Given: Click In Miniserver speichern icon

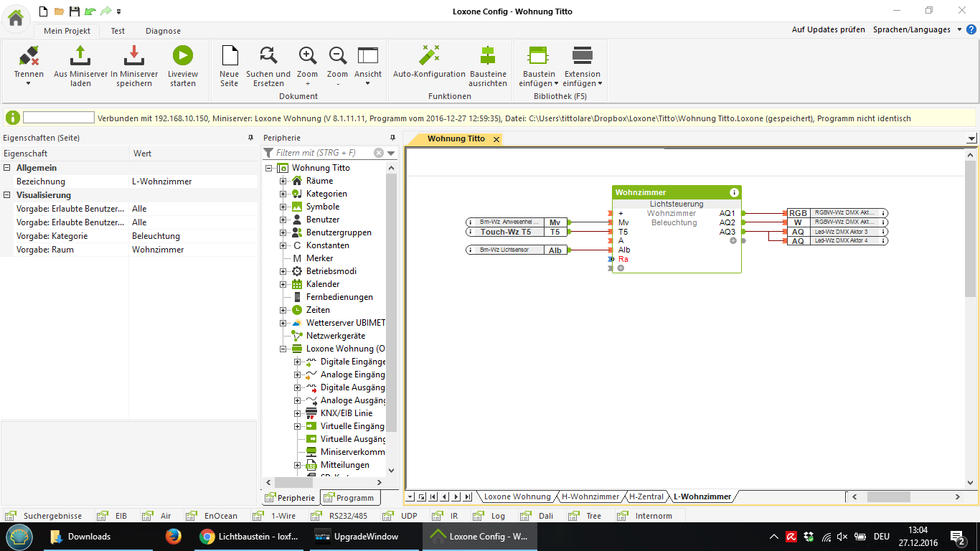Looking at the screenshot, I should [134, 56].
